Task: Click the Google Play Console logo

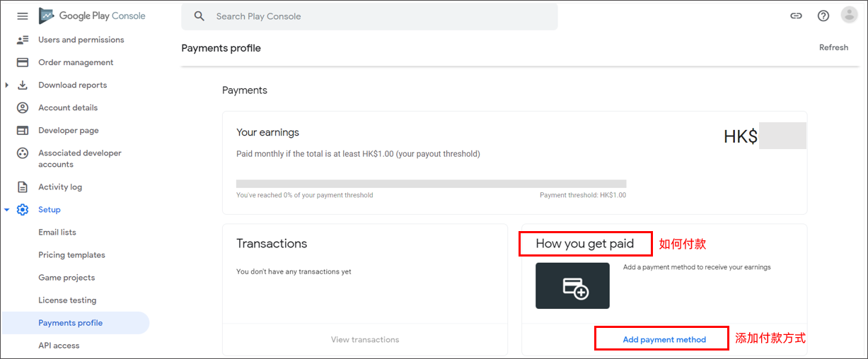Action: click(92, 16)
